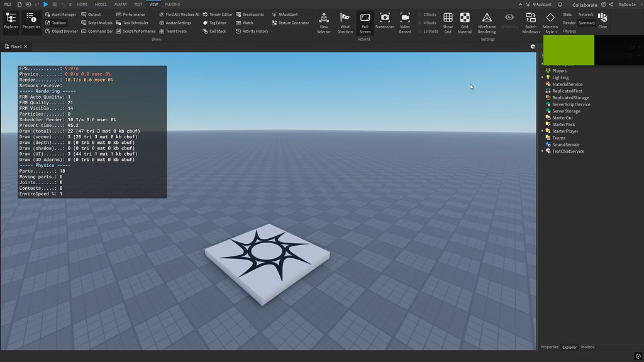
Task: Expand the Lighting service in Explorer
Action: 543,77
